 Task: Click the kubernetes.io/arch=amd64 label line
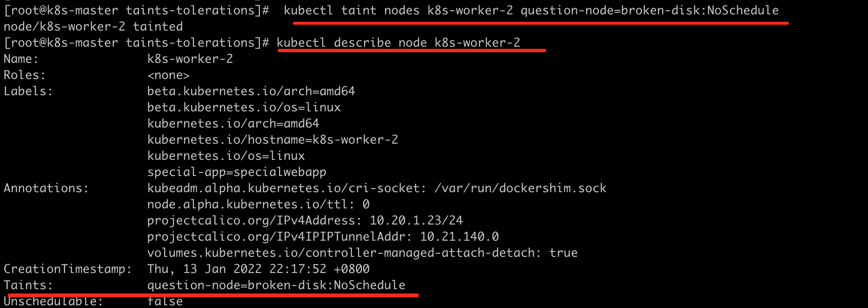pos(233,123)
